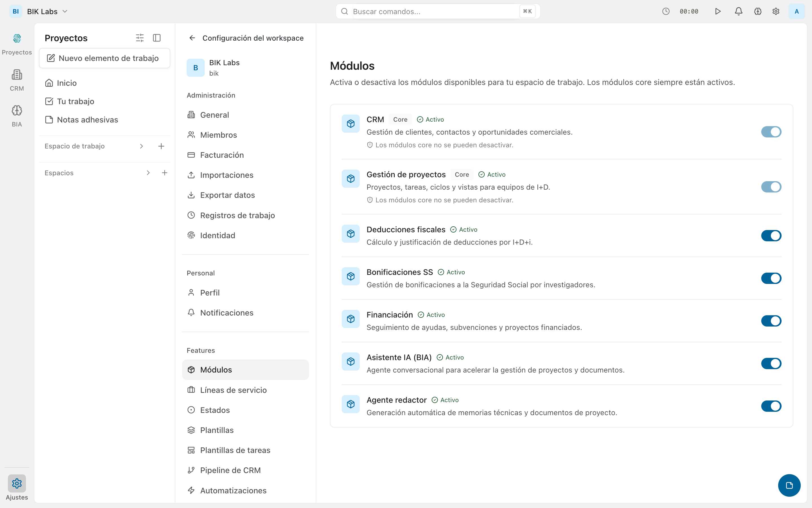Viewport: 812px width, 508px height.
Task: Start the timer with the play icon
Action: click(718, 11)
